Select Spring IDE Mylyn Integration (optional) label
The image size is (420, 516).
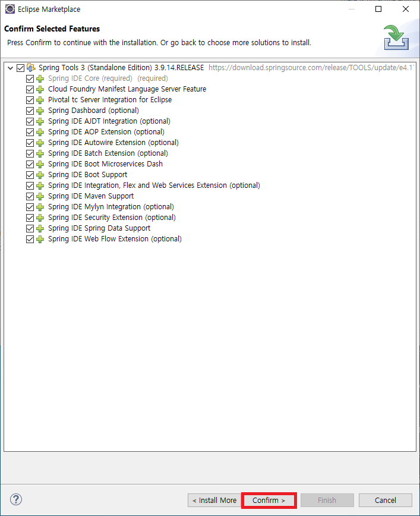(111, 207)
